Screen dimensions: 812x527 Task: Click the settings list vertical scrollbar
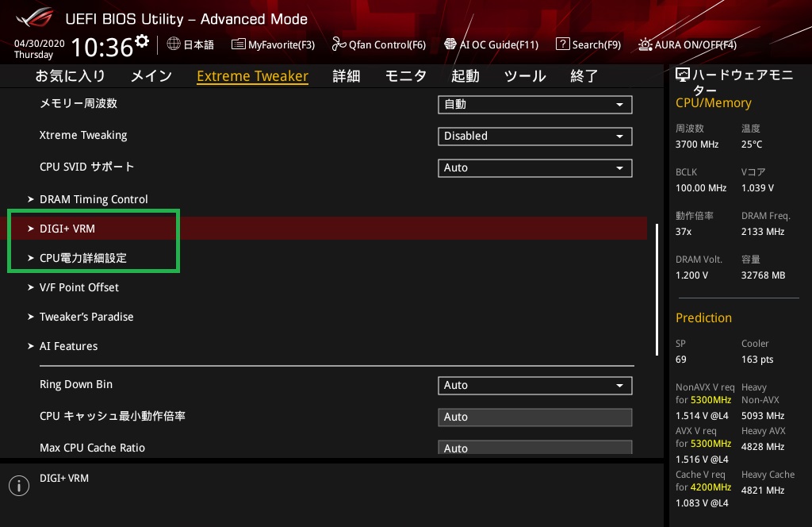[x=657, y=290]
